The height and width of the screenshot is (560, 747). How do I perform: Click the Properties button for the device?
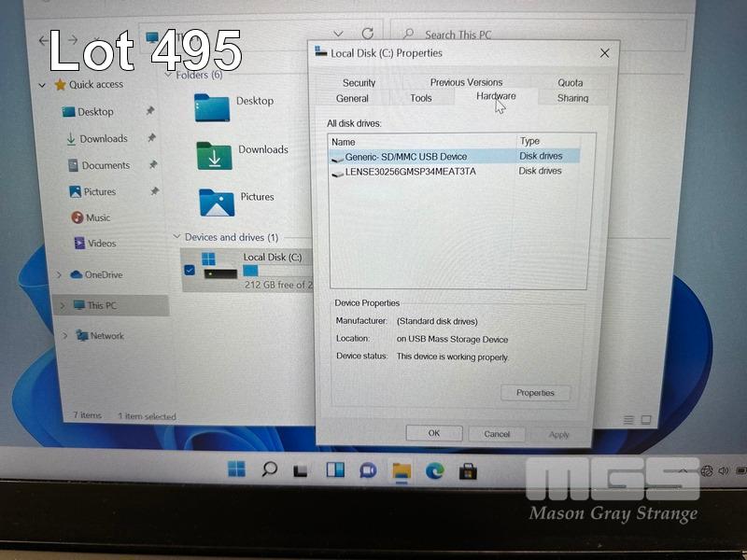pos(535,393)
